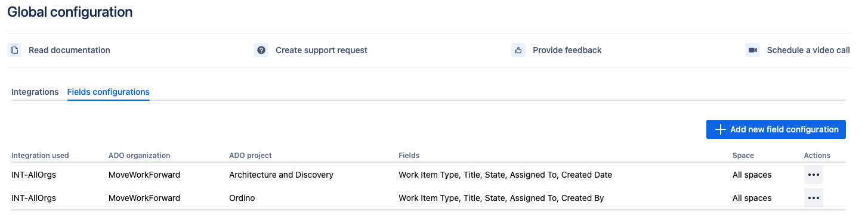Click the thumbs-up feedback icon
868x220 pixels.
[518, 50]
